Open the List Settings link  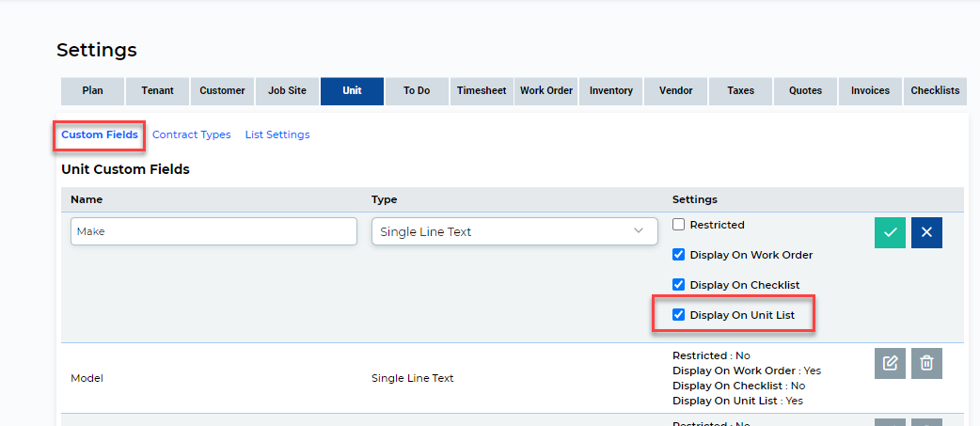[x=277, y=134]
